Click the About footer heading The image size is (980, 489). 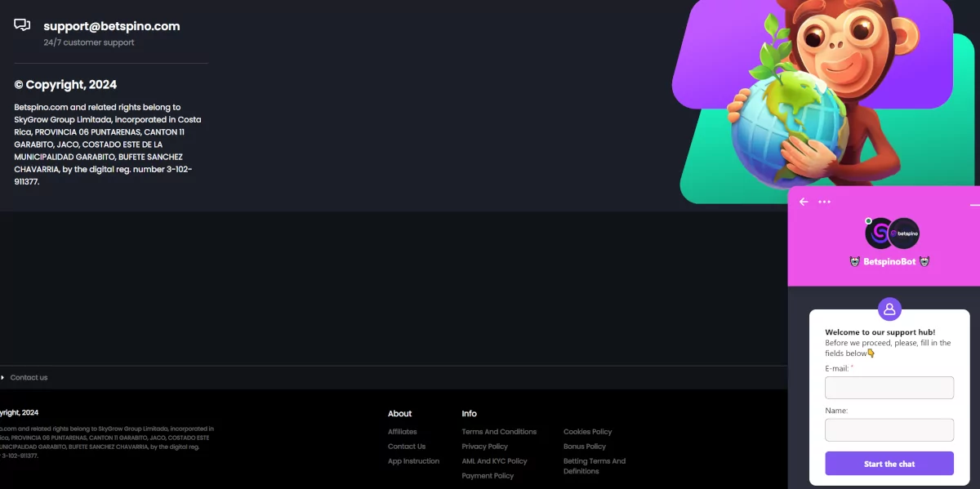pos(400,414)
